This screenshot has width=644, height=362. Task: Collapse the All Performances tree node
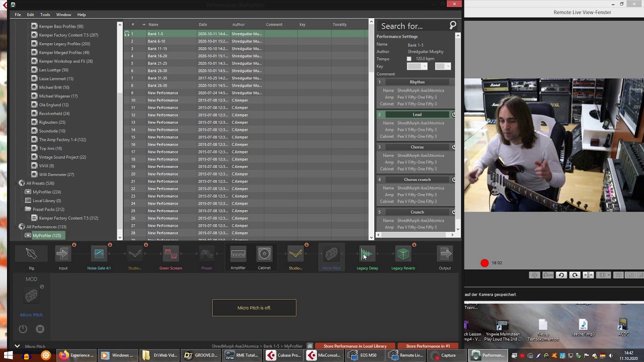click(16, 227)
